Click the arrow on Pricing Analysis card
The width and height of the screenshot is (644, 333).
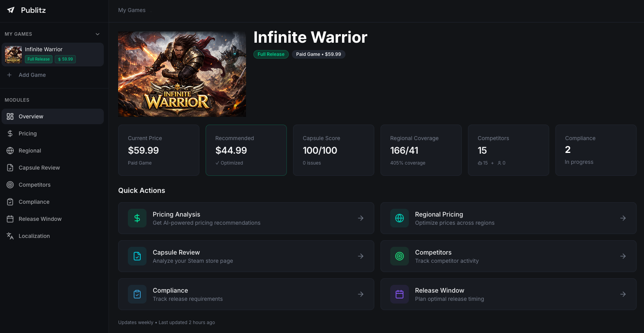tap(361, 218)
